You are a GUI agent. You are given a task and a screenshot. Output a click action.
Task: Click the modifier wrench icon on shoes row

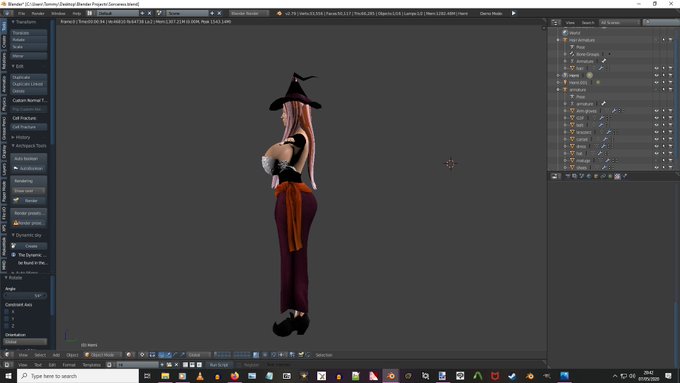tap(604, 167)
